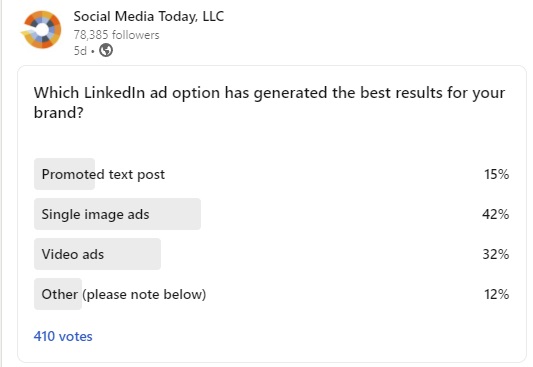533x367 pixels.
Task: Open the Social Media Today, LLC page name
Action: pos(149,16)
